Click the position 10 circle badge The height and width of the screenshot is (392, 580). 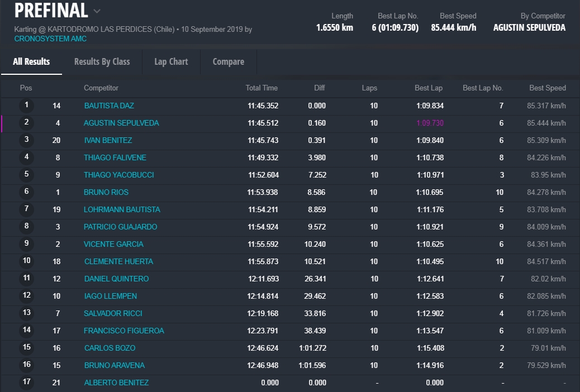pos(26,261)
